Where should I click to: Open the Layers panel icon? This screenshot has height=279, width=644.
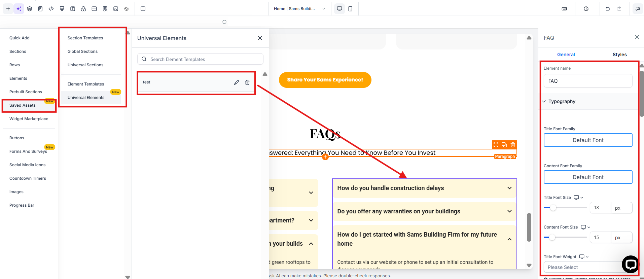click(30, 9)
